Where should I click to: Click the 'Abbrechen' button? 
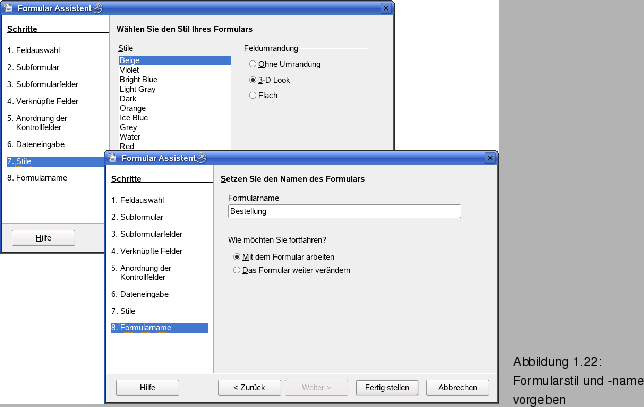[x=458, y=386]
